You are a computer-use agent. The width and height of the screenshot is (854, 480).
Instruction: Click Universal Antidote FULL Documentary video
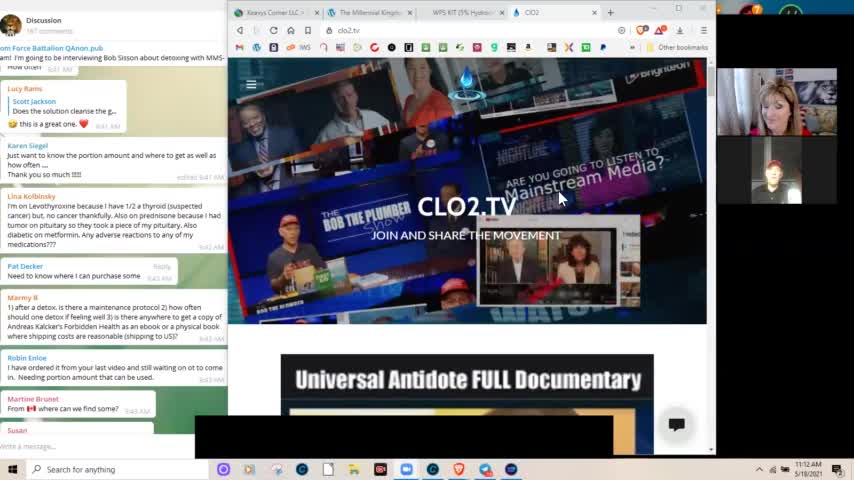coord(467,403)
